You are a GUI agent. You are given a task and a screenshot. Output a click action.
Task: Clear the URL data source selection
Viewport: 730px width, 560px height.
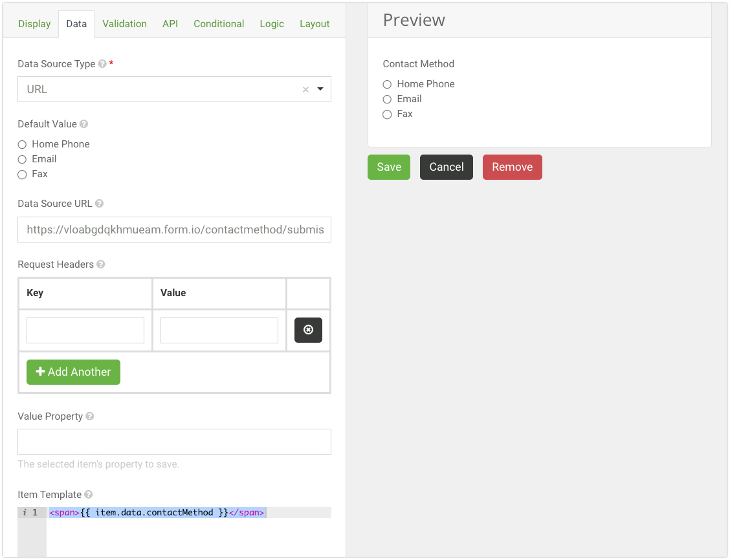pyautogui.click(x=305, y=90)
